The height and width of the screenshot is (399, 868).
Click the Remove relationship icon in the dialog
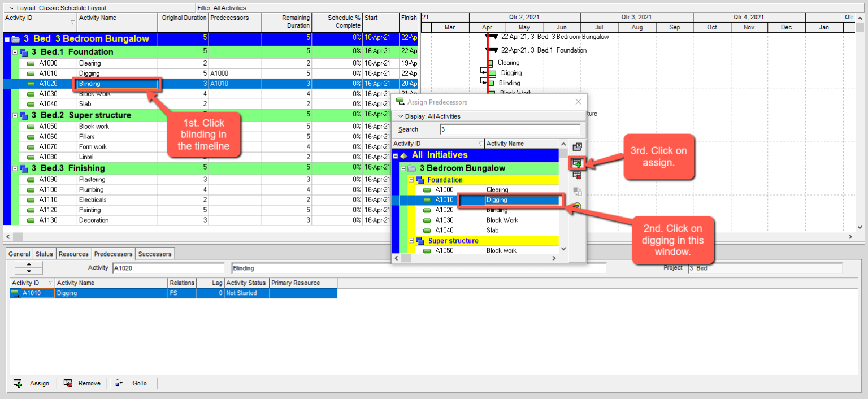point(577,176)
